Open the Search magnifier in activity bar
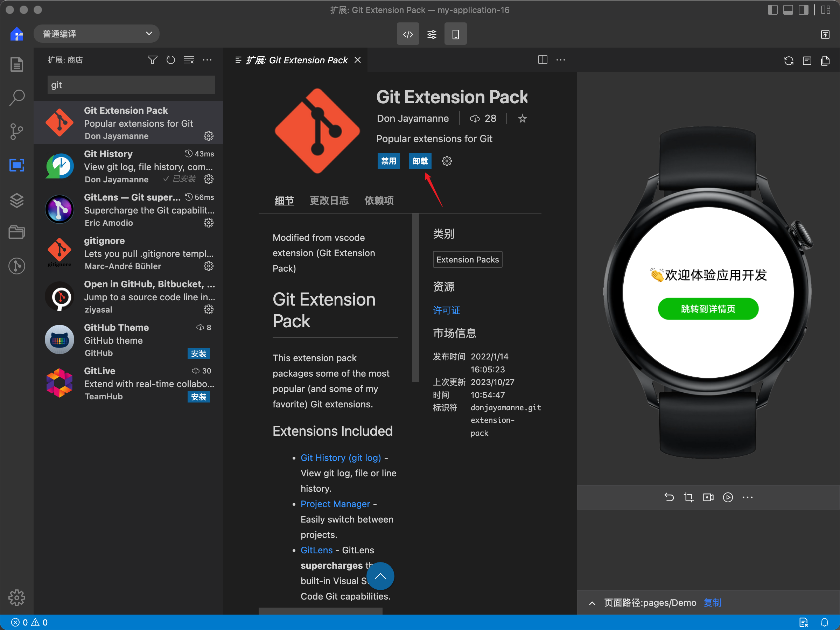Screen dimensions: 840x630 [x=17, y=98]
